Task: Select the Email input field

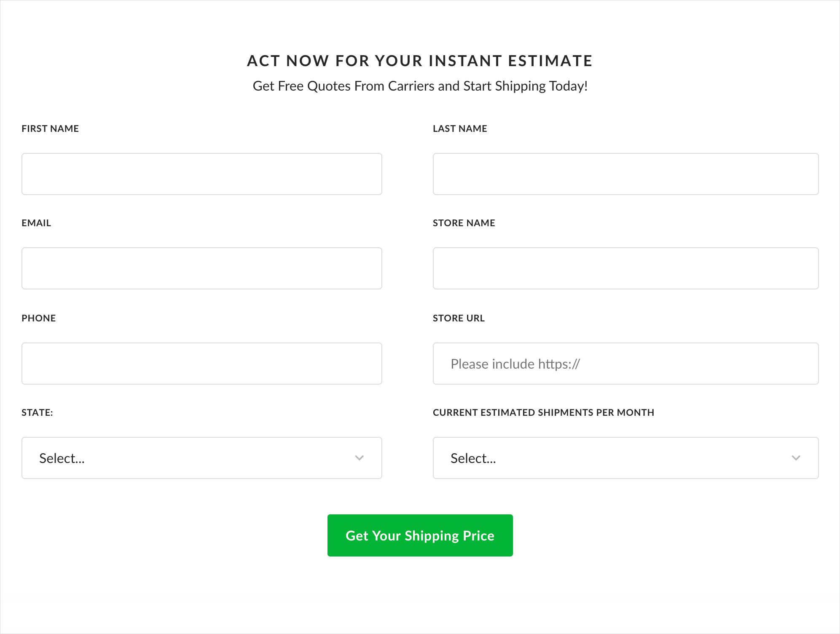Action: click(201, 268)
